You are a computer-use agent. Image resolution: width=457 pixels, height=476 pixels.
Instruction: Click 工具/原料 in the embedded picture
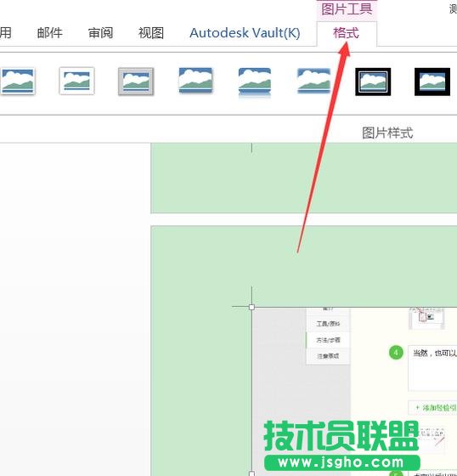pyautogui.click(x=328, y=324)
